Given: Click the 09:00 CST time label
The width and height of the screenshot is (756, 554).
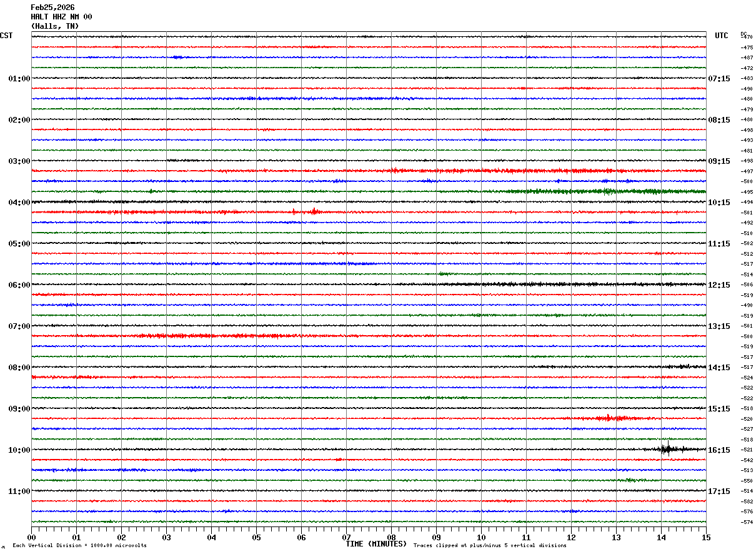Looking at the screenshot, I should click(x=19, y=409).
